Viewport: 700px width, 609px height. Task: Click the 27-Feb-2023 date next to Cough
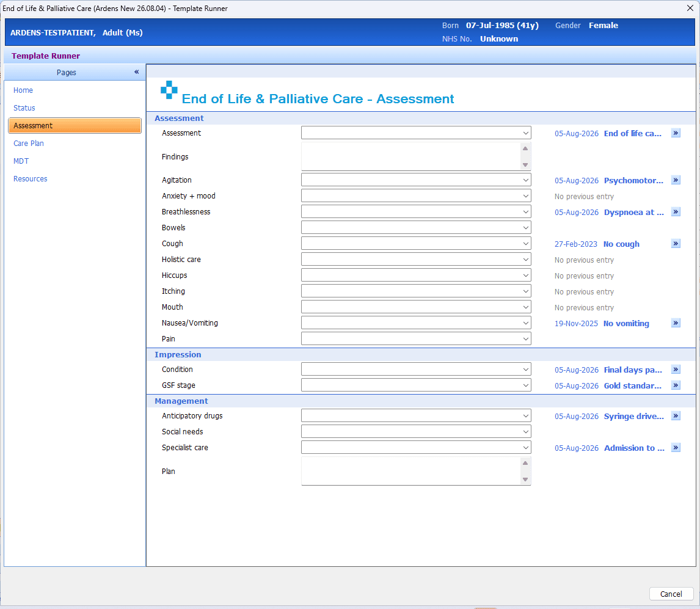pyautogui.click(x=576, y=244)
